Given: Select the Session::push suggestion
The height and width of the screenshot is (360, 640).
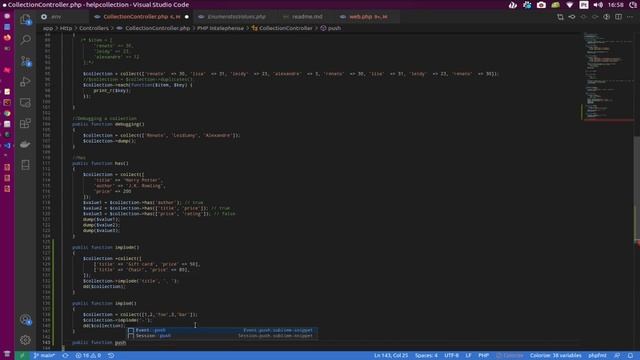Looking at the screenshot, I should [222, 336].
